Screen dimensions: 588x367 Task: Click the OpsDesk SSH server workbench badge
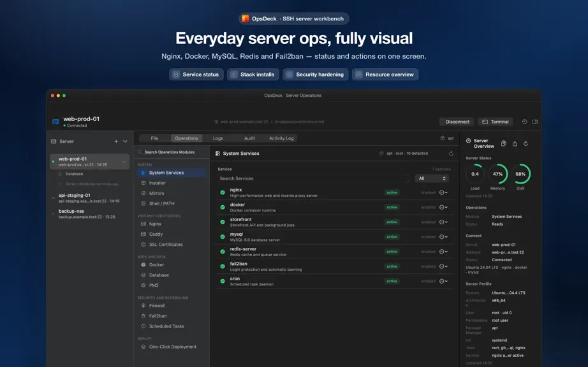click(x=293, y=18)
